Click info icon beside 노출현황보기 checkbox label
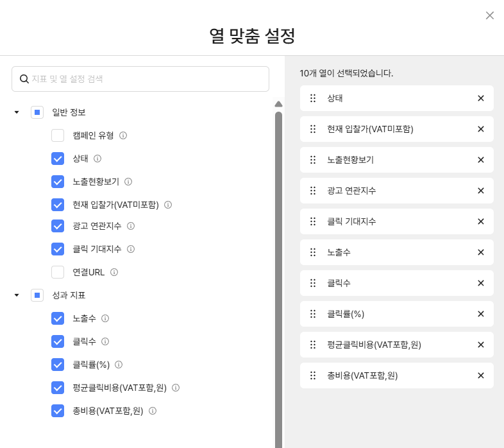 128,182
